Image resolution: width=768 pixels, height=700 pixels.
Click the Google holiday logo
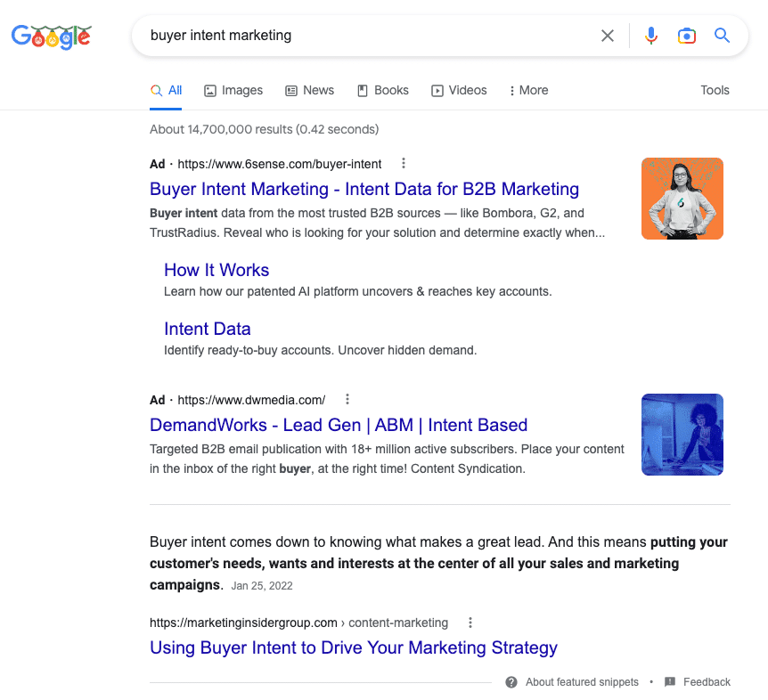pos(51,36)
